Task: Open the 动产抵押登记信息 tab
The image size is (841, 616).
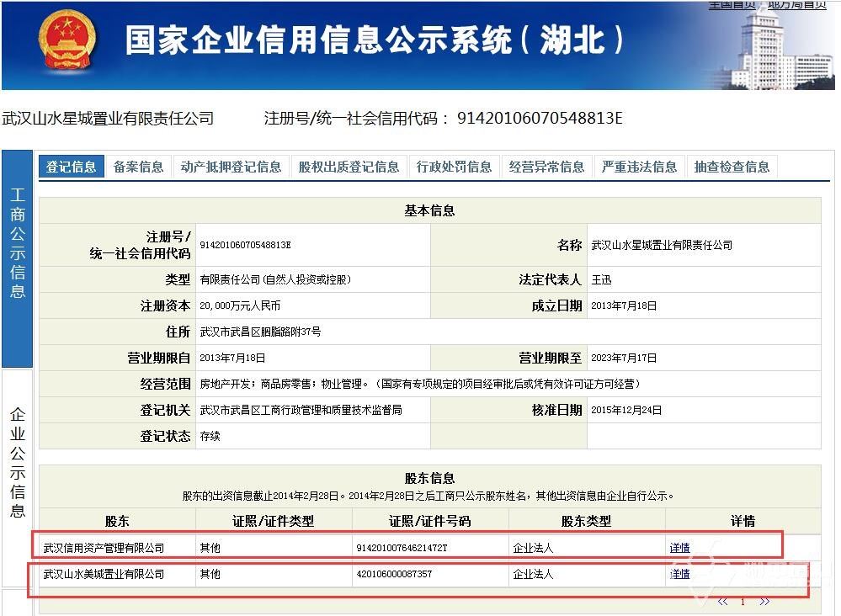Action: click(229, 166)
